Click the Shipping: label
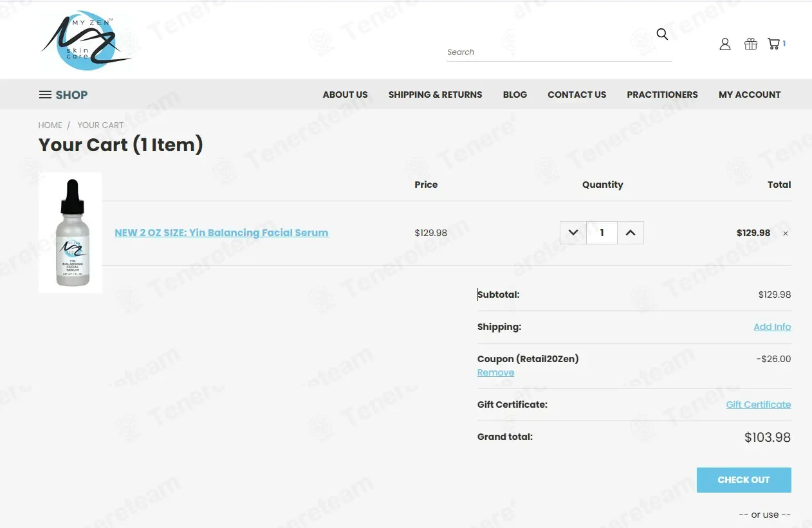The width and height of the screenshot is (812, 528). (x=499, y=327)
